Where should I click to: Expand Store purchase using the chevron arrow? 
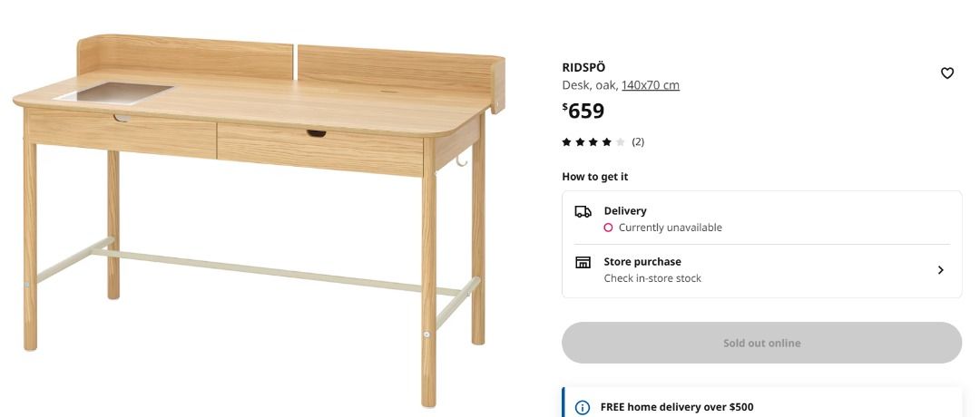[x=941, y=269]
